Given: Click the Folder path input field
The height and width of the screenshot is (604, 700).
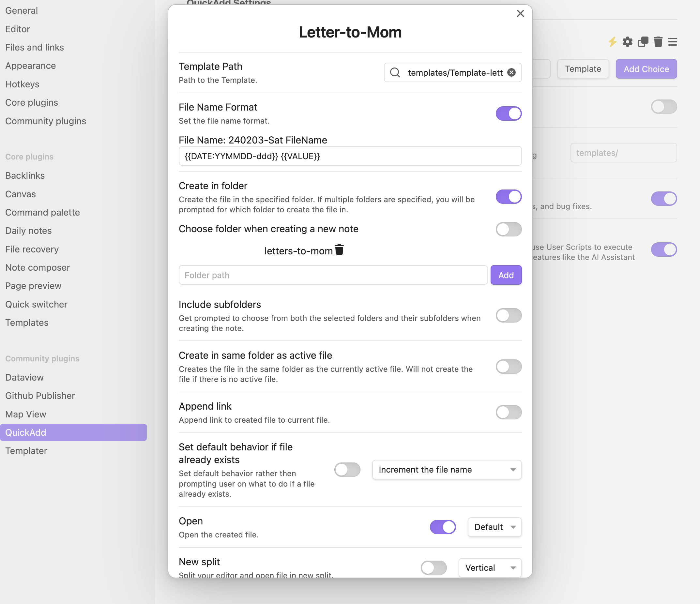Looking at the screenshot, I should (x=333, y=275).
